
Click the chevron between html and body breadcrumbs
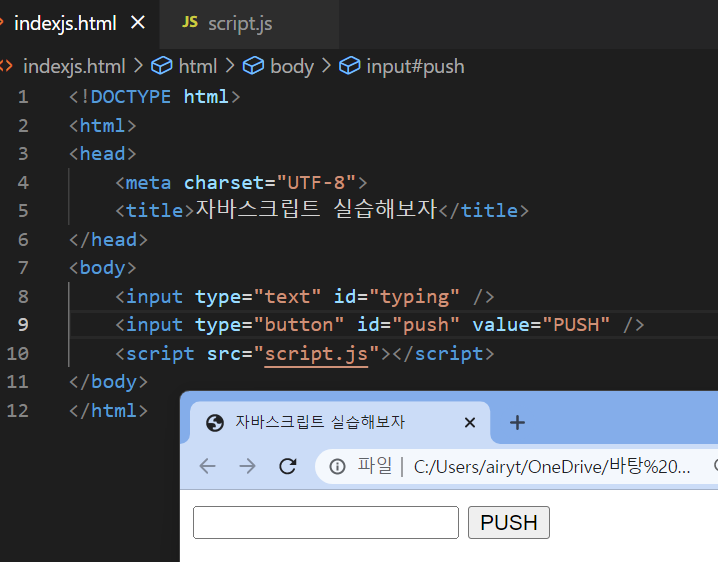tap(230, 66)
